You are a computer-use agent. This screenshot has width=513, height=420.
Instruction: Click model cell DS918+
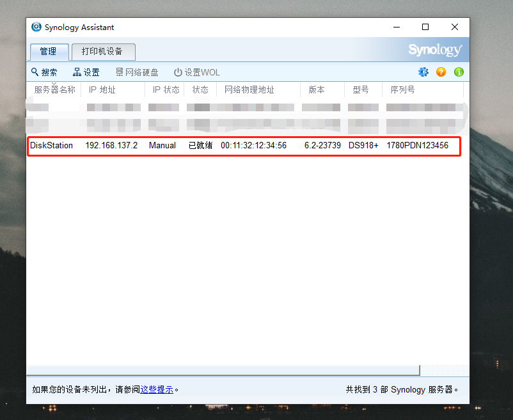[363, 146]
